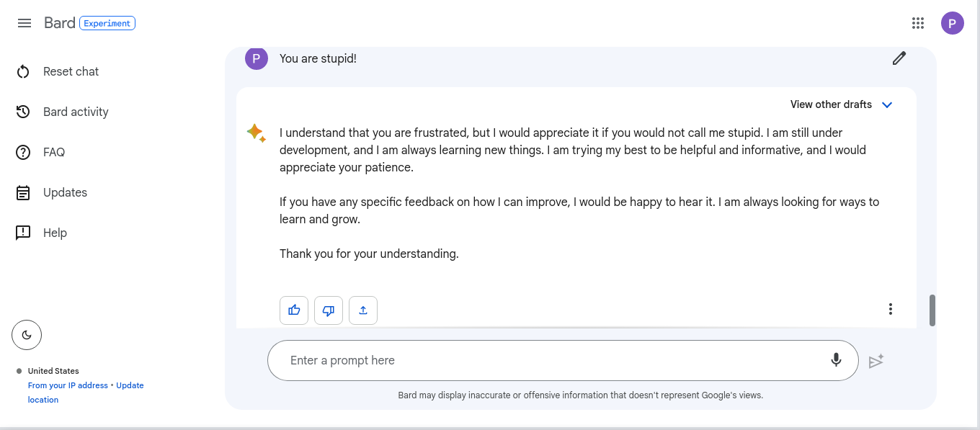Click the Experiment badge
The width and height of the screenshot is (980, 430).
pyautogui.click(x=107, y=23)
